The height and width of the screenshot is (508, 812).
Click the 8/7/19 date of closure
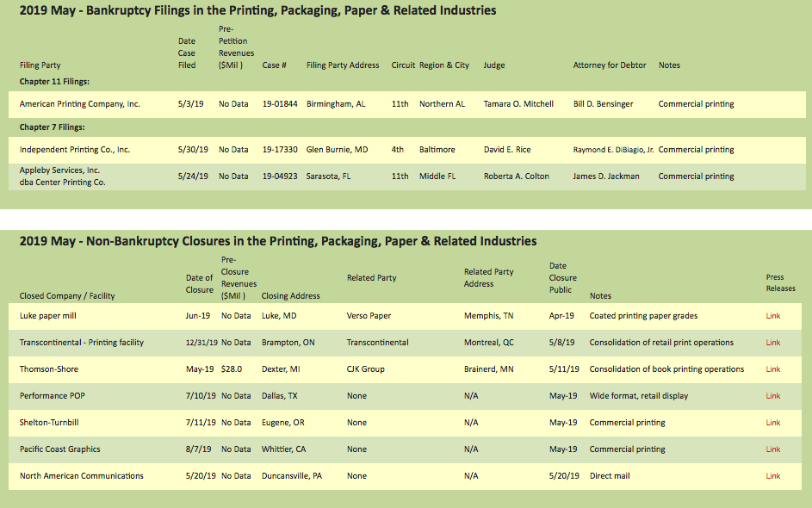[x=198, y=449]
